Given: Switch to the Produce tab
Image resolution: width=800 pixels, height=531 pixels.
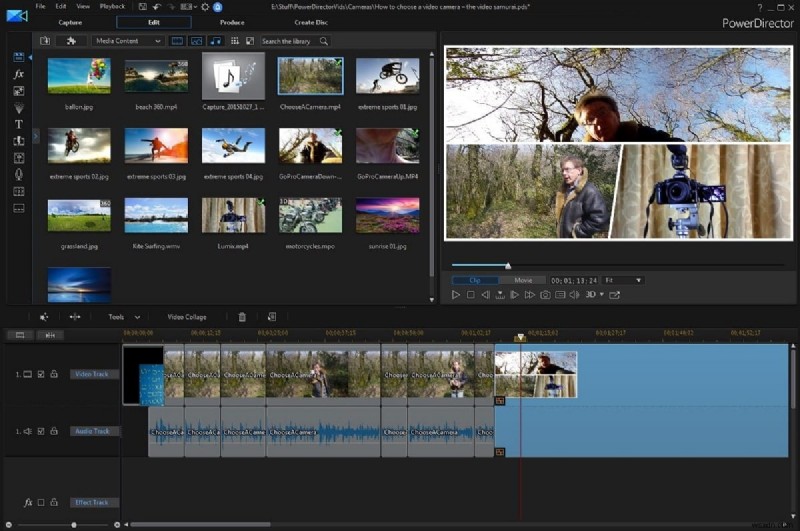Looking at the screenshot, I should [x=232, y=22].
